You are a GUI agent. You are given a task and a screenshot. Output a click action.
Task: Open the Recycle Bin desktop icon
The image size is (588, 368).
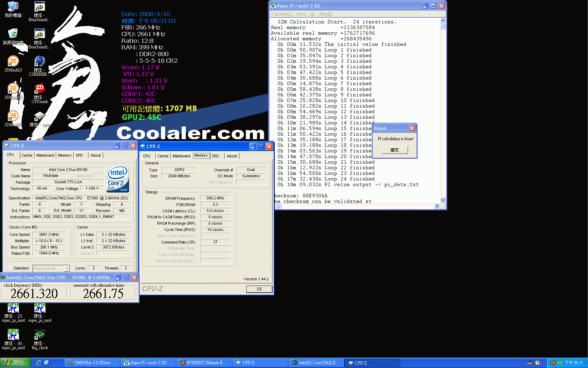click(13, 34)
